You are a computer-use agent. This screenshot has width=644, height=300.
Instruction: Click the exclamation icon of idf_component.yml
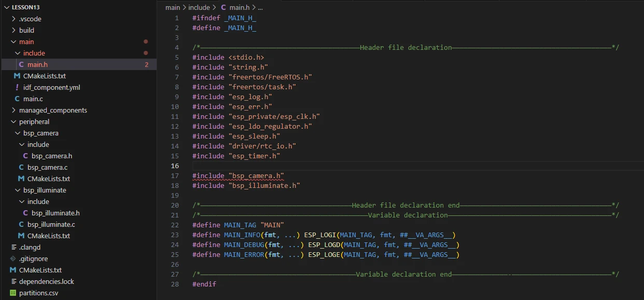click(17, 88)
